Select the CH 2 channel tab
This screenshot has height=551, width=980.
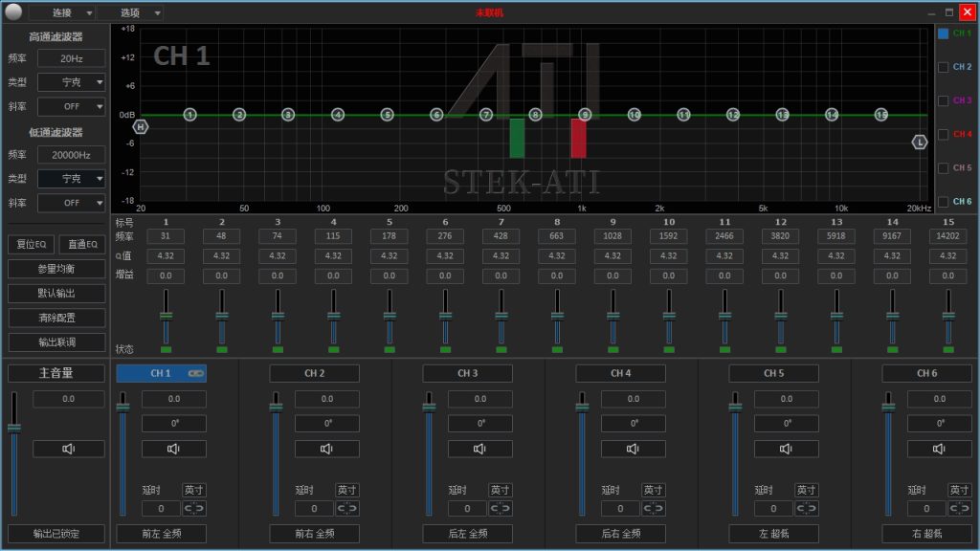(314, 374)
